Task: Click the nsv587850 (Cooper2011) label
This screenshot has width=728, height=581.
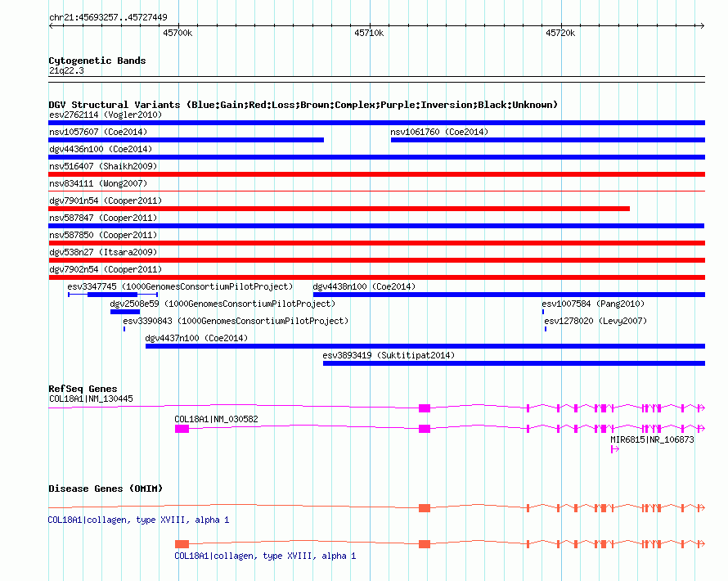Action: 103,235
